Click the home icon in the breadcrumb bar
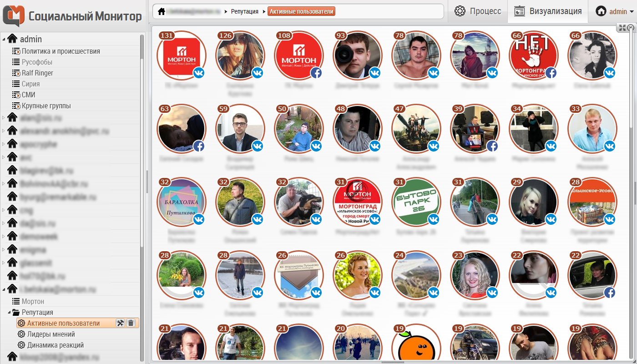This screenshot has height=364, width=637. point(162,11)
